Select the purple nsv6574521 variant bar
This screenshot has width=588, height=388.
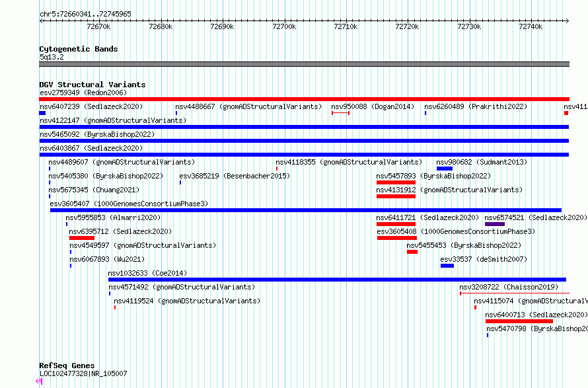coord(495,224)
